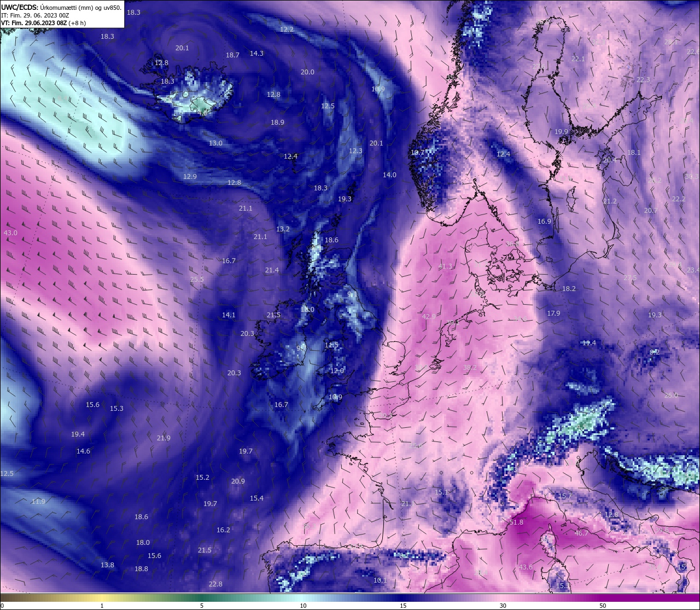The width and height of the screenshot is (700, 610).
Task: Click the map value 20.9
Action: 238,481
